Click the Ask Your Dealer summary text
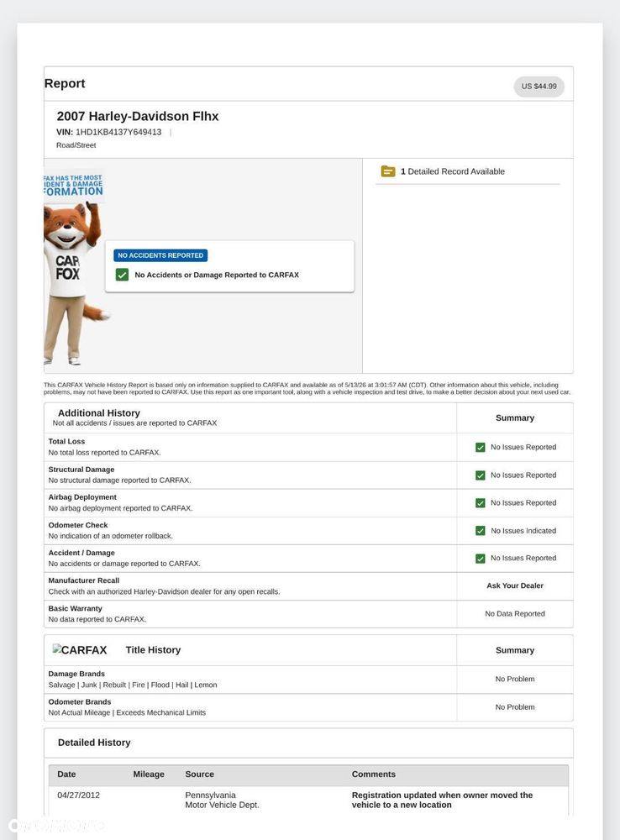The height and width of the screenshot is (840, 620). point(515,586)
